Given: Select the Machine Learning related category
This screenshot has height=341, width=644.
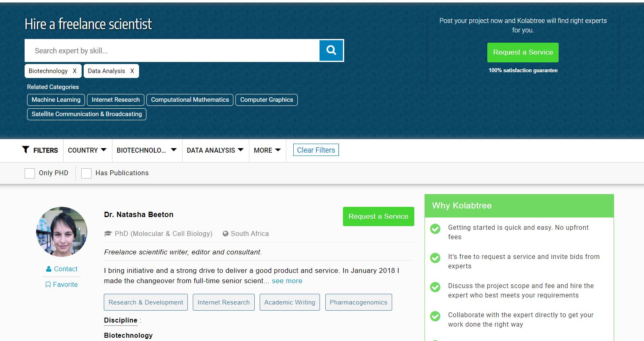Looking at the screenshot, I should click(x=56, y=100).
